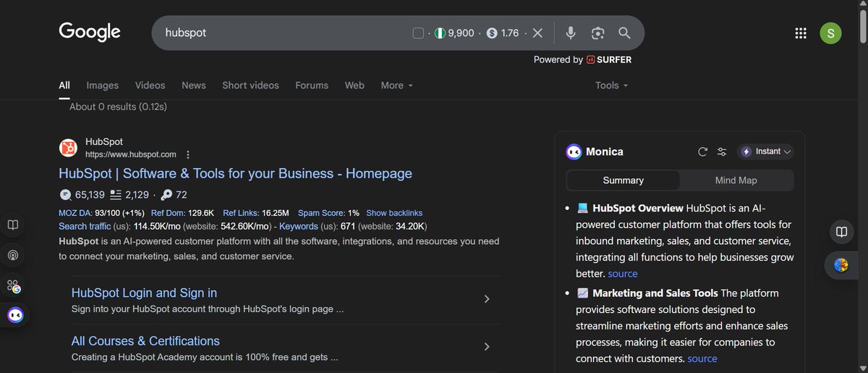Click the About 0 results text
The image size is (868, 373).
point(118,106)
